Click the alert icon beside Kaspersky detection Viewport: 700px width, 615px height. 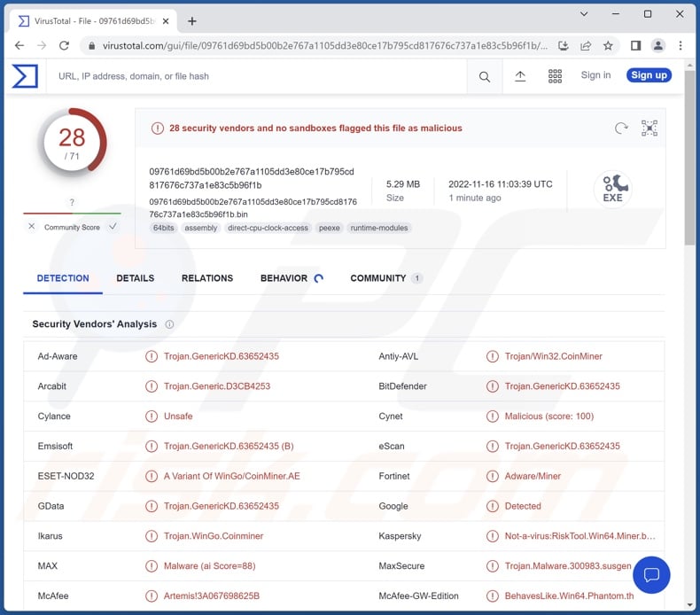[x=493, y=536]
